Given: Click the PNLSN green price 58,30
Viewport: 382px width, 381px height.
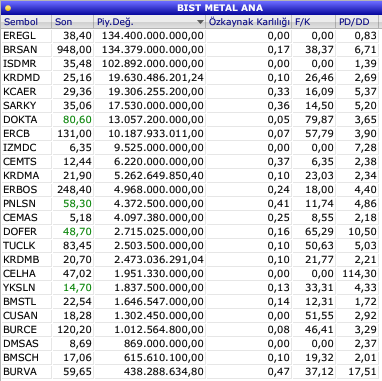Looking at the screenshot, I should (x=77, y=204).
